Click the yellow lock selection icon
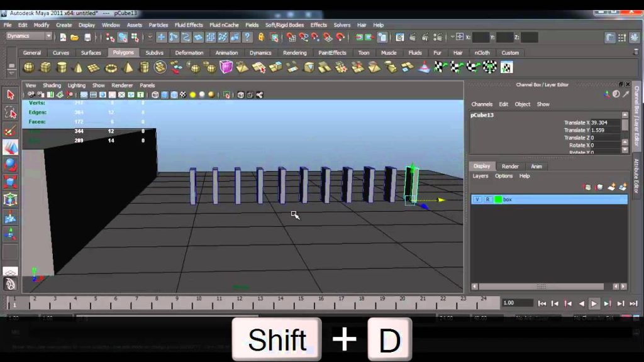Viewport: 644px width, 362px height. coord(261,37)
